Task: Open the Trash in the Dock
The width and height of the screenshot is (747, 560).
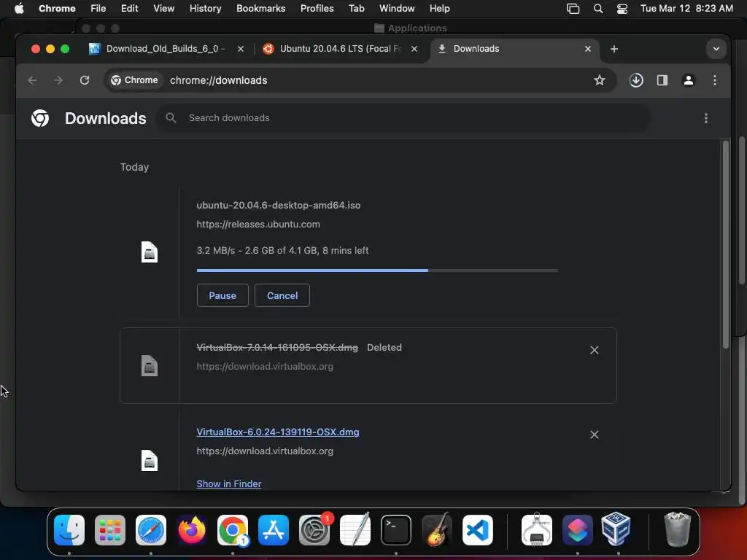Action: 677,529
